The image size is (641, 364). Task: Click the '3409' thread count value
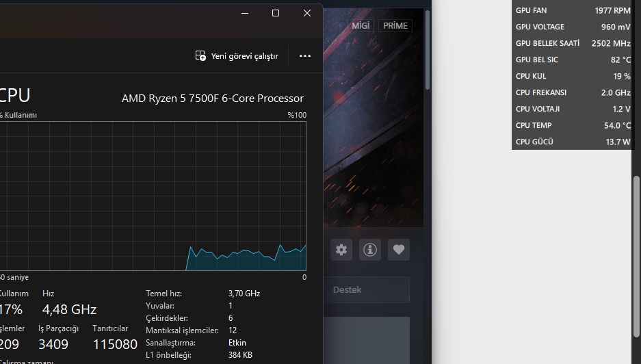click(x=53, y=344)
